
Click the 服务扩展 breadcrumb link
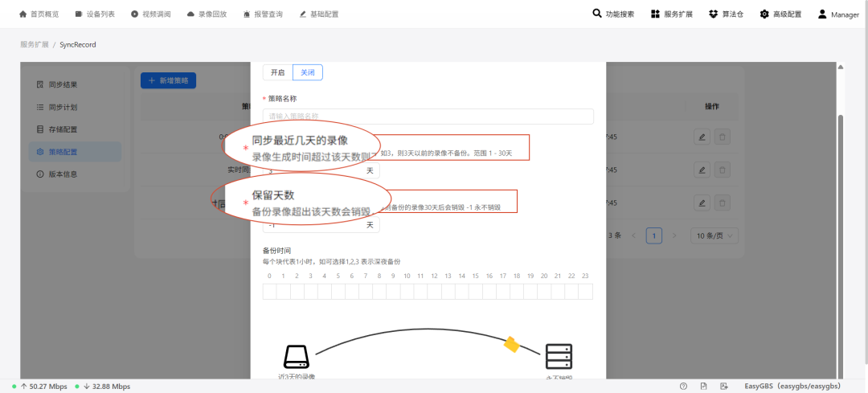click(35, 45)
